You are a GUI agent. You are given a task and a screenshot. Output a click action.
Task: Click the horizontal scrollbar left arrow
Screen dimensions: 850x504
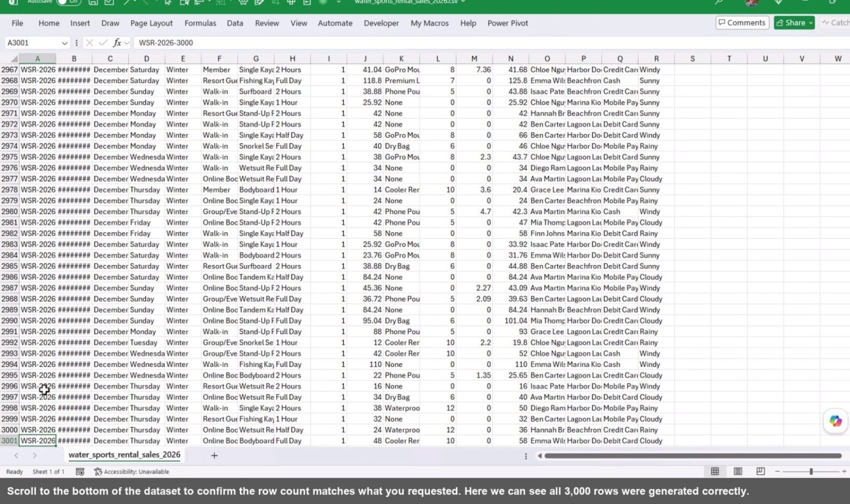click(x=540, y=456)
